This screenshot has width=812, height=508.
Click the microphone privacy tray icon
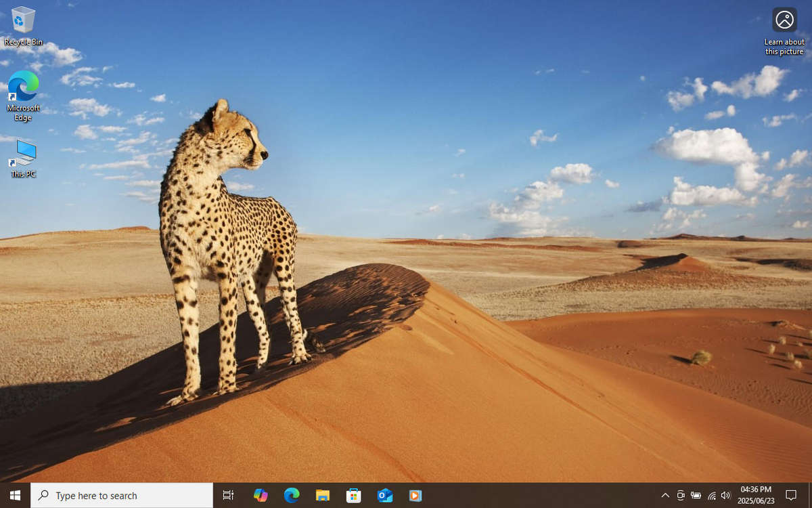681,495
